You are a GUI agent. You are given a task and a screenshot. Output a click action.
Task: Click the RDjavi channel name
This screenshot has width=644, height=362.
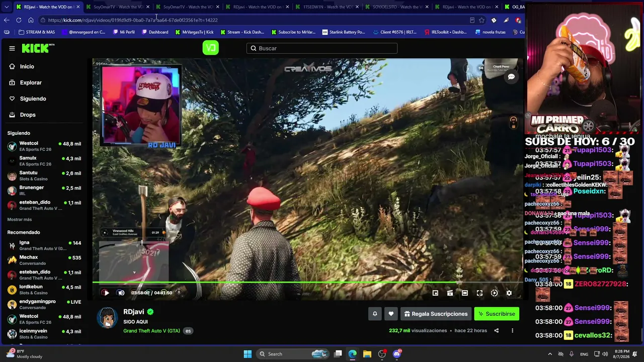click(134, 312)
